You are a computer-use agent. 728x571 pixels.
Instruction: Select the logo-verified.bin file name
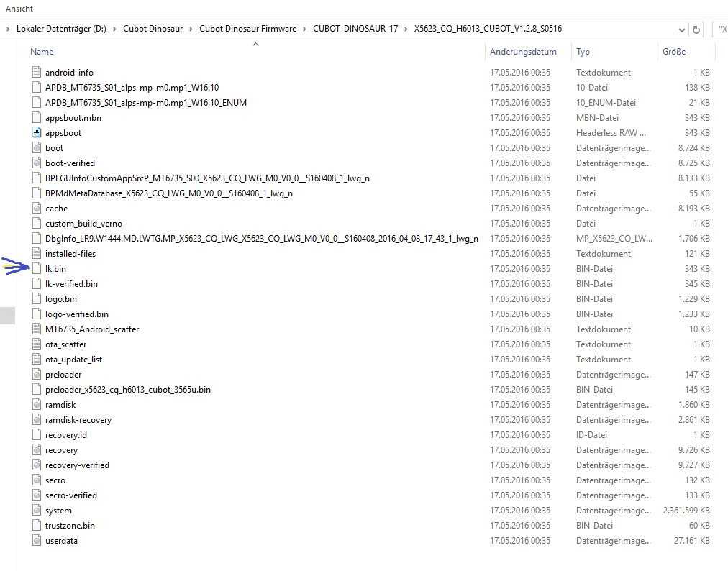(x=76, y=314)
